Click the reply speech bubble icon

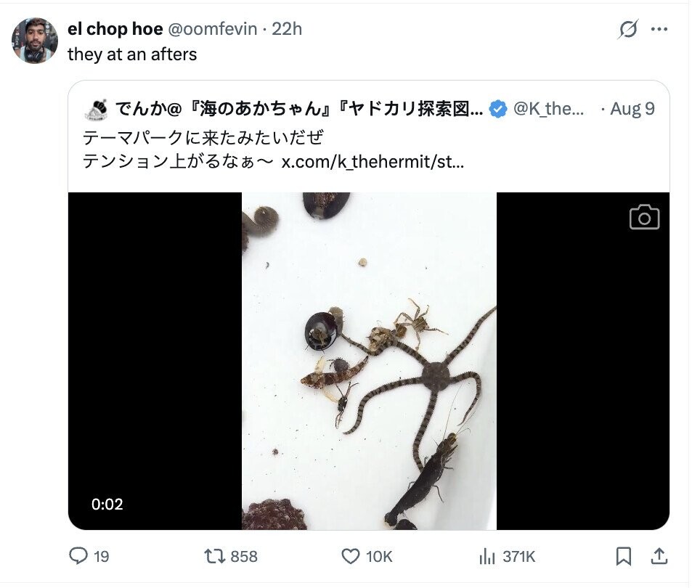(78, 556)
